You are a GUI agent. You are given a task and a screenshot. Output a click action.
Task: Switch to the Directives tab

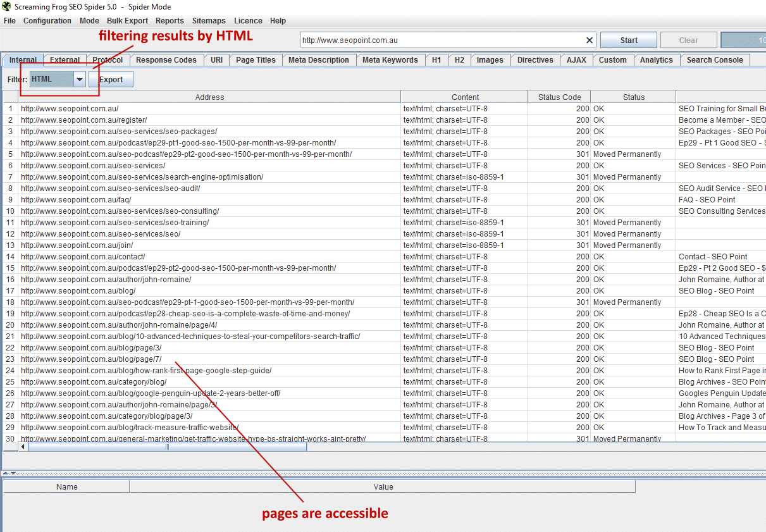[x=535, y=60]
